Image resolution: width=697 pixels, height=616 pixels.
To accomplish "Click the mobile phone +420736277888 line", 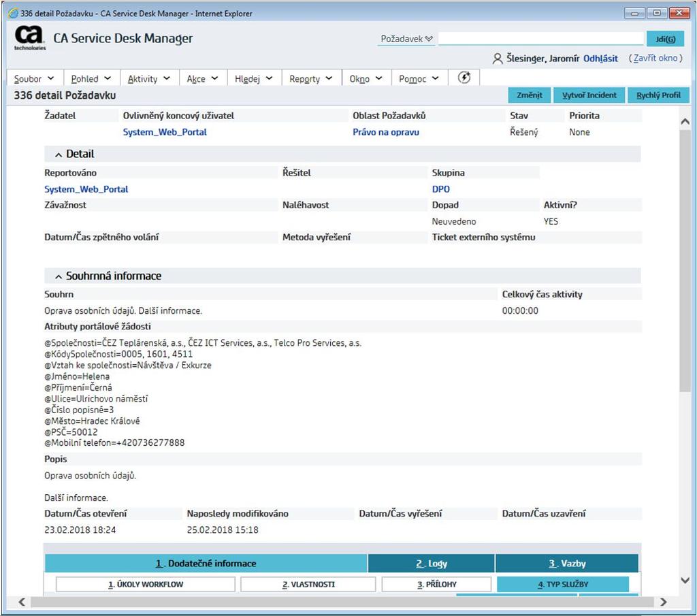I will (114, 442).
